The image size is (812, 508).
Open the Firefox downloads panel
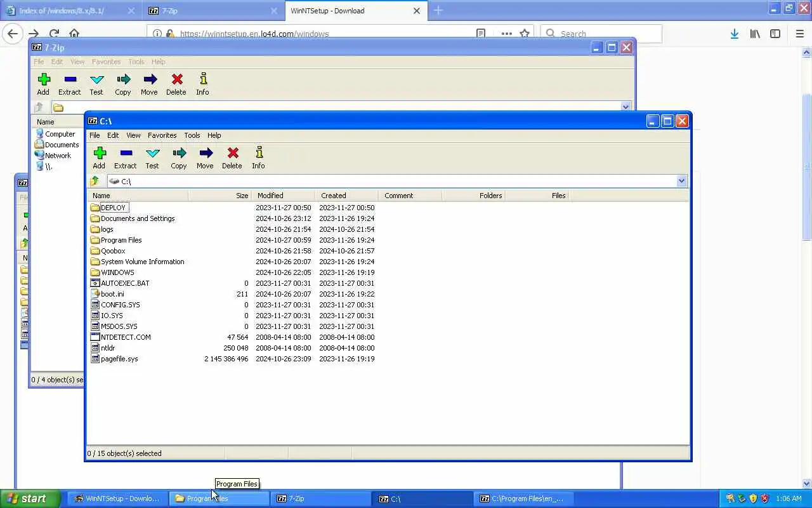[734, 34]
